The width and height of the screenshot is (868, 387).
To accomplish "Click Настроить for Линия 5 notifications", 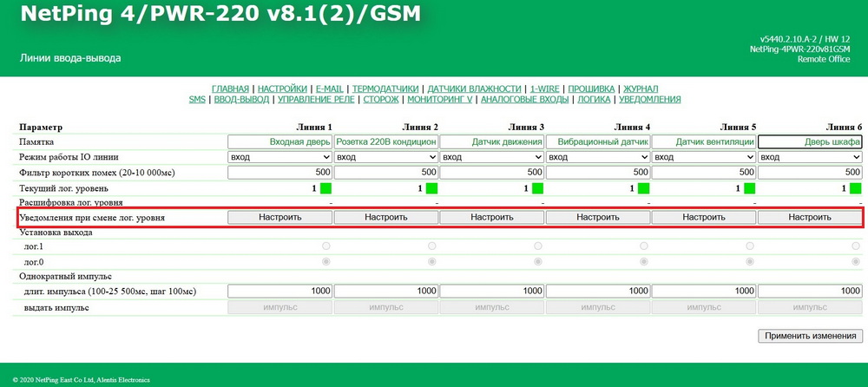I will tap(703, 217).
